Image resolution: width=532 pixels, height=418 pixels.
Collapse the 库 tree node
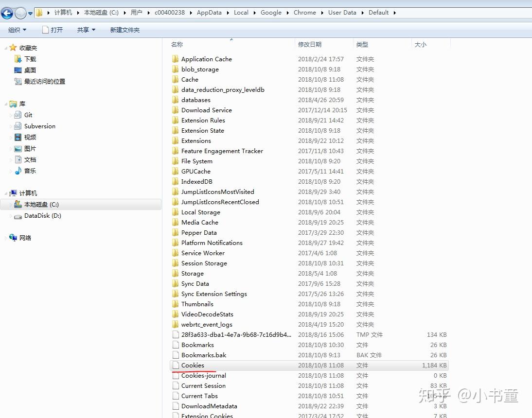(6, 104)
